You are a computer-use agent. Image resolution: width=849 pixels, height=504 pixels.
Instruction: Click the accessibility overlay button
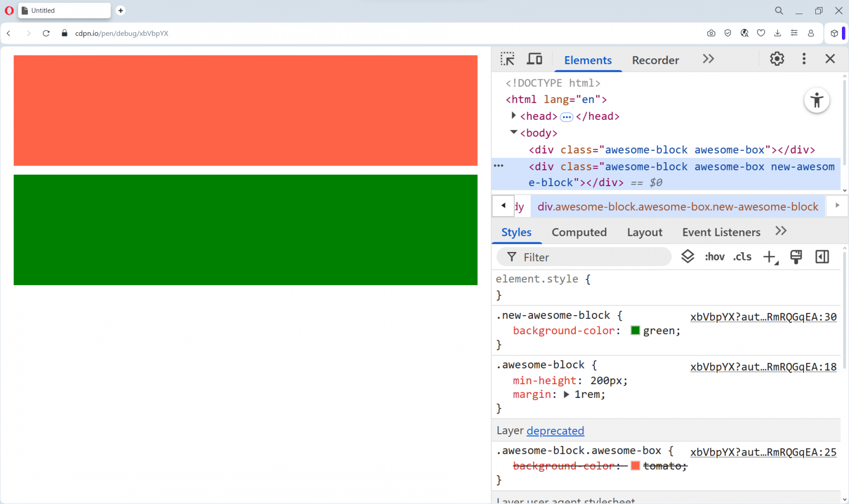pos(817,100)
